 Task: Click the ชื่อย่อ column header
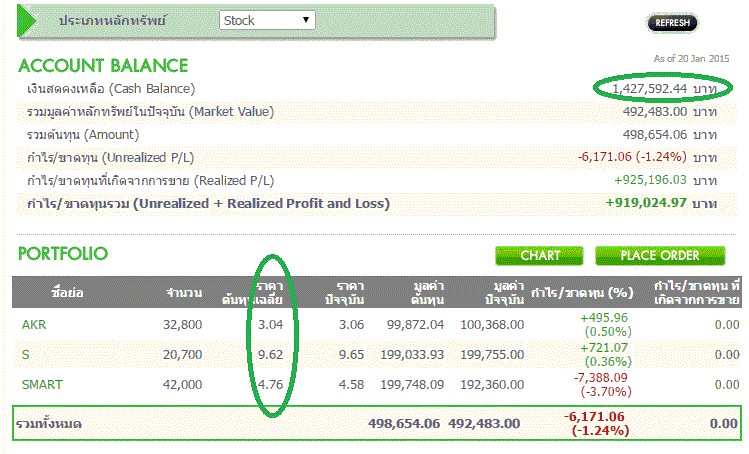69,293
